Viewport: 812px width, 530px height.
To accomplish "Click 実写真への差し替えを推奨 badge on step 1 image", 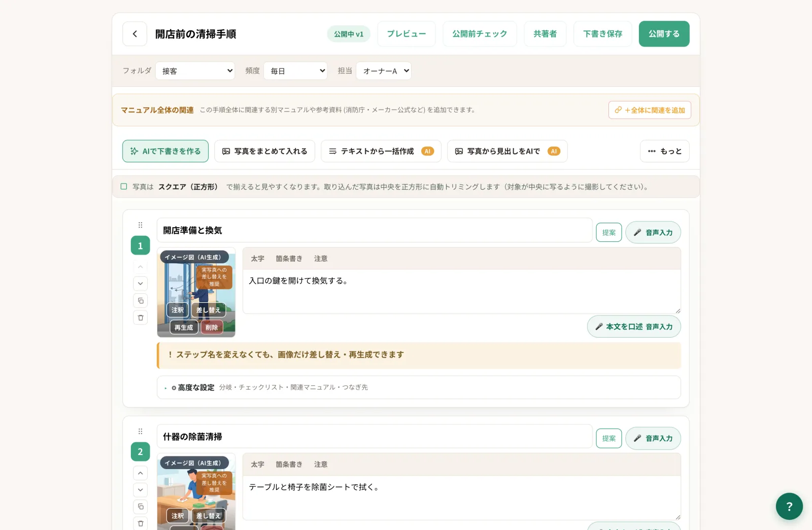I will (x=214, y=277).
